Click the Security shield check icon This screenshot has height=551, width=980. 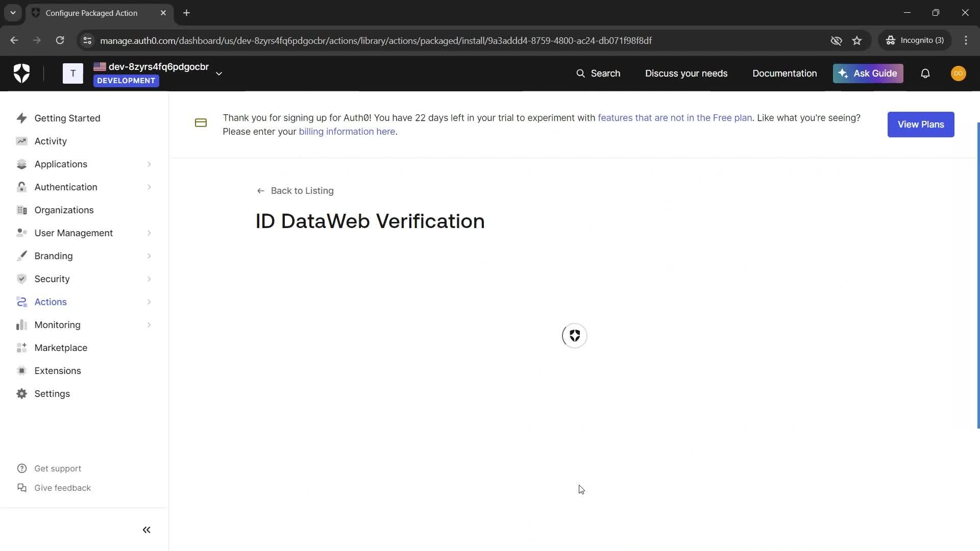tap(21, 279)
